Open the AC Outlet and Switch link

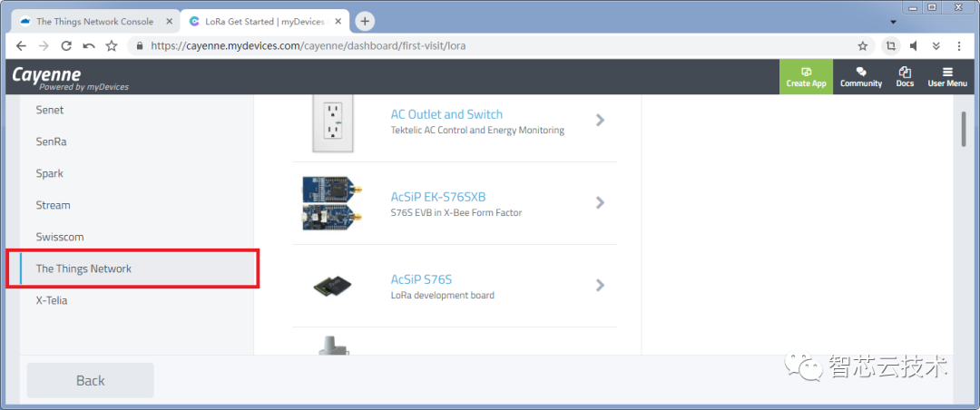[446, 114]
